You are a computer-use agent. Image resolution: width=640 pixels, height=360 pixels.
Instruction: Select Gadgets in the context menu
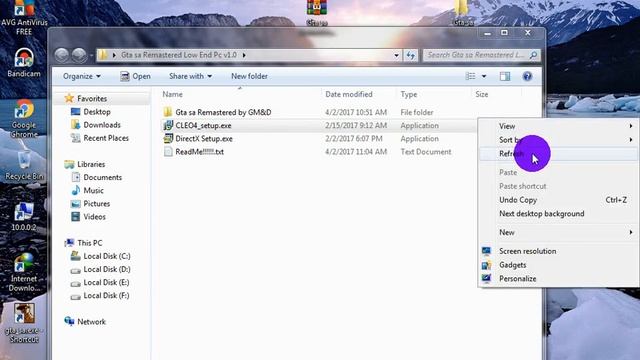coord(558,265)
